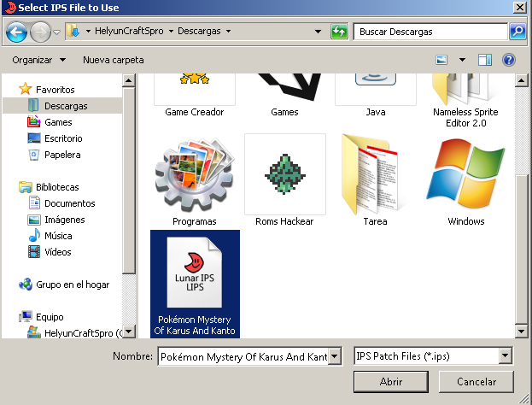Expand the IPS Patch Files type dropdown

(x=506, y=355)
